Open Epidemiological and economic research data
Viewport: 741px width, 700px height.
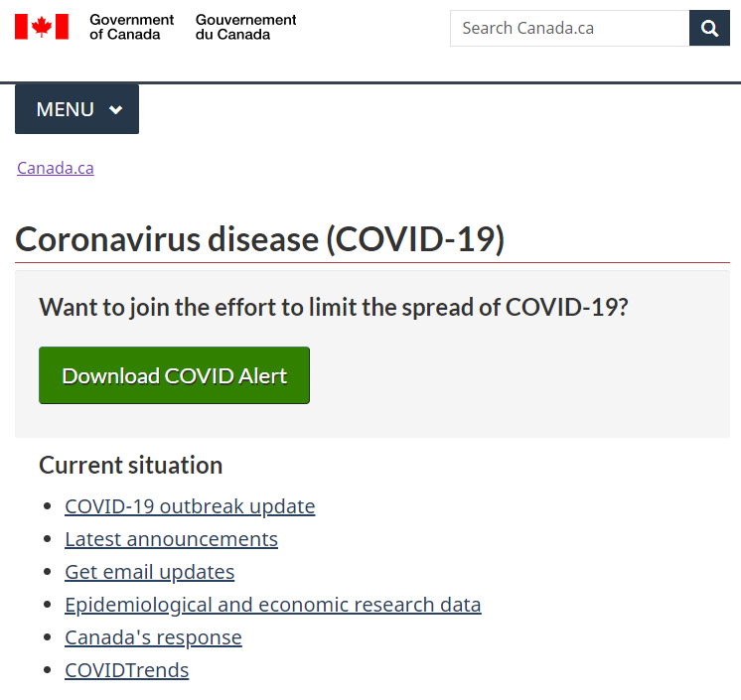273,605
